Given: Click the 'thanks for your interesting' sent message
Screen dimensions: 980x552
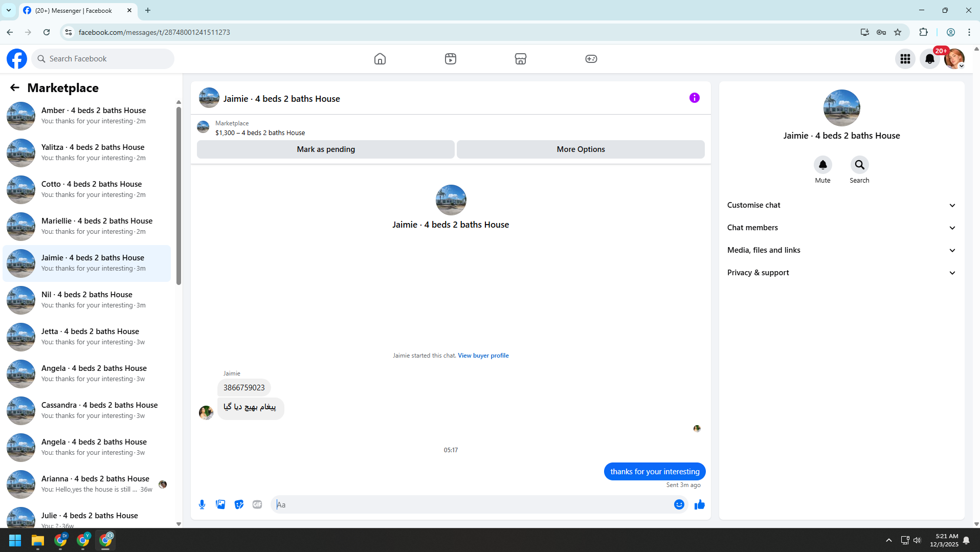Looking at the screenshot, I should 655,472.
